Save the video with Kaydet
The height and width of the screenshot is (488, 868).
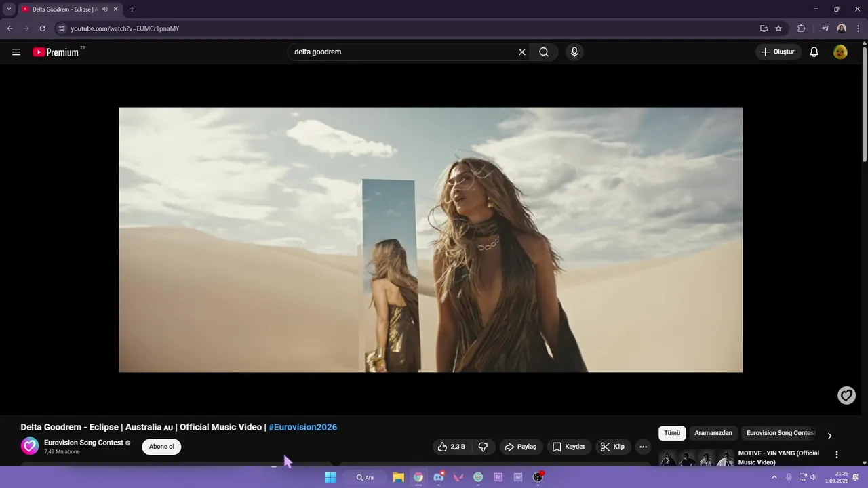pos(568,447)
